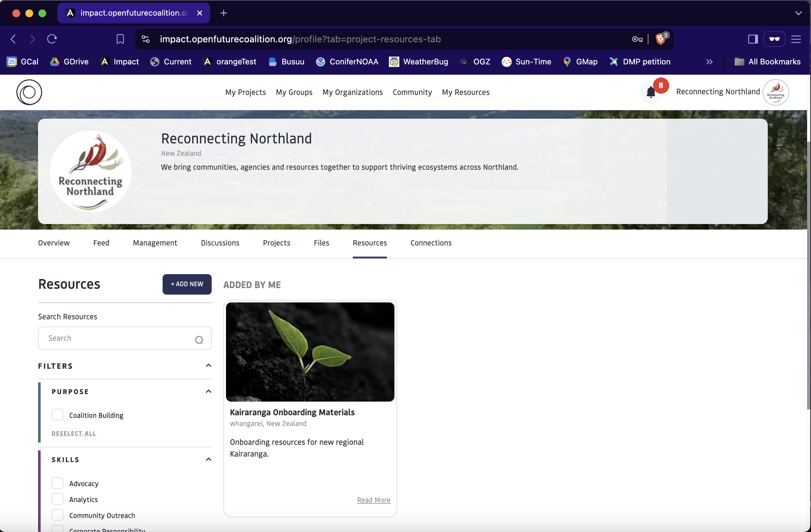The image size is (811, 532).
Task: Click the + Add New button
Action: pyautogui.click(x=187, y=284)
